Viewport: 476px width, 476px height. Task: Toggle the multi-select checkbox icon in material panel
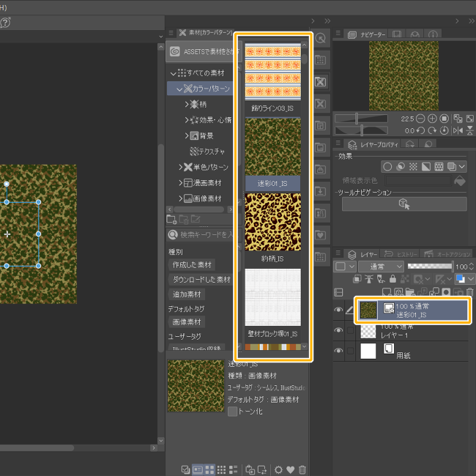coord(185,469)
